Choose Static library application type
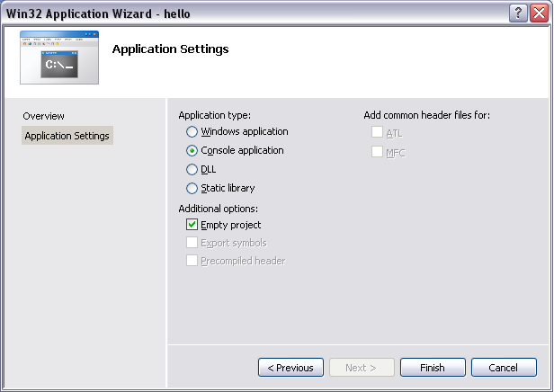The width and height of the screenshot is (554, 392). point(192,189)
